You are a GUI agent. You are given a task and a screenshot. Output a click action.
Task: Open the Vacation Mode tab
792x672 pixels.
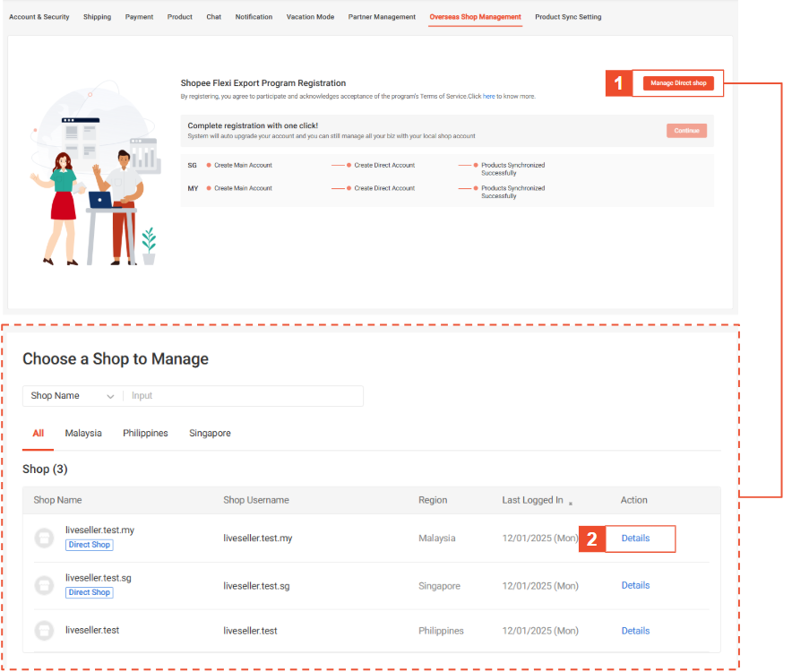coord(310,17)
